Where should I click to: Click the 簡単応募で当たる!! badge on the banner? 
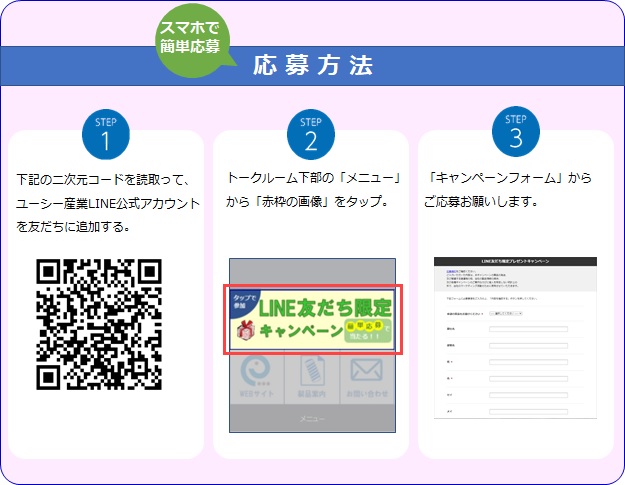[x=367, y=330]
